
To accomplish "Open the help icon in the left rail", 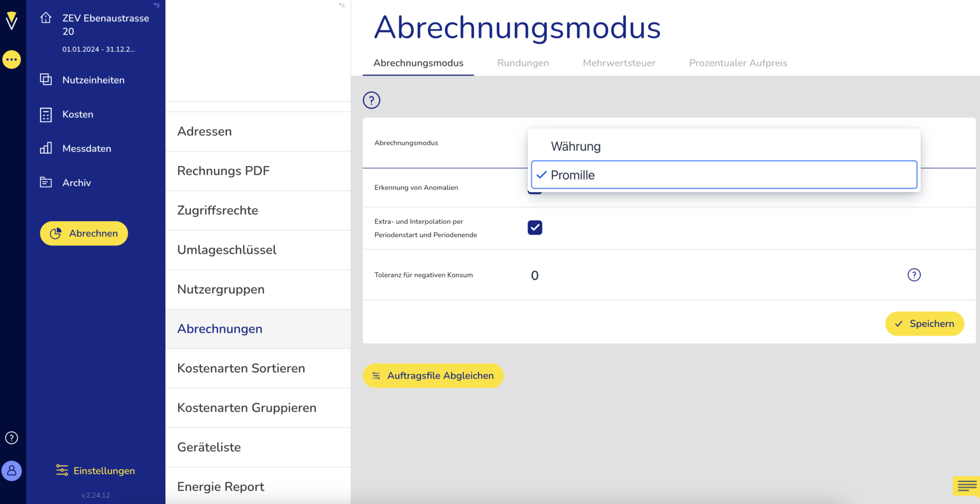I will [11, 438].
